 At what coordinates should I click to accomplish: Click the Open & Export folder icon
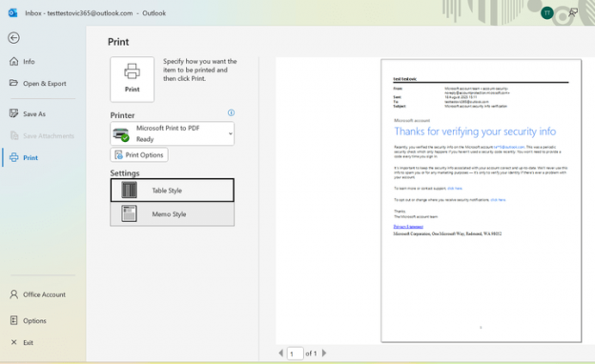pos(13,83)
